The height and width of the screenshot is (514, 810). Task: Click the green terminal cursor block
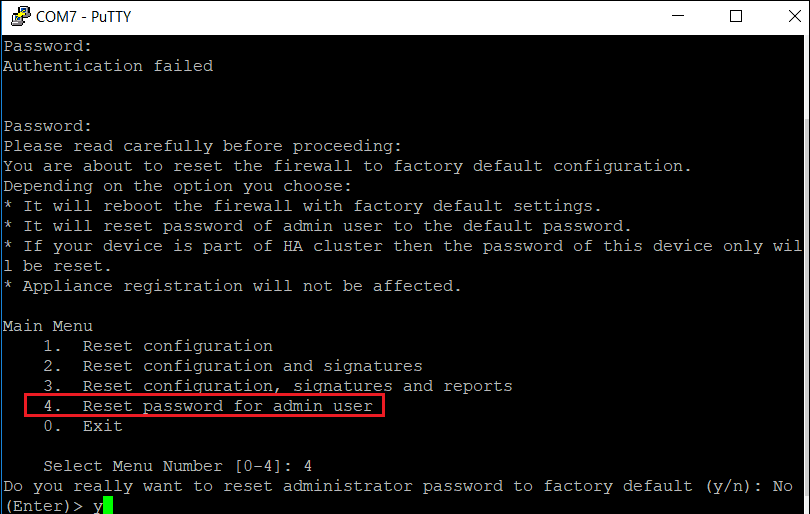108,506
